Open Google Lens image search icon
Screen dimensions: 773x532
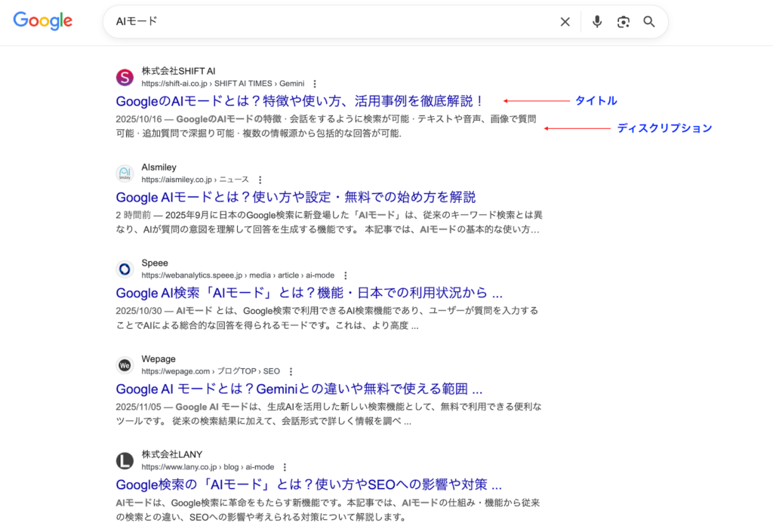click(x=623, y=22)
